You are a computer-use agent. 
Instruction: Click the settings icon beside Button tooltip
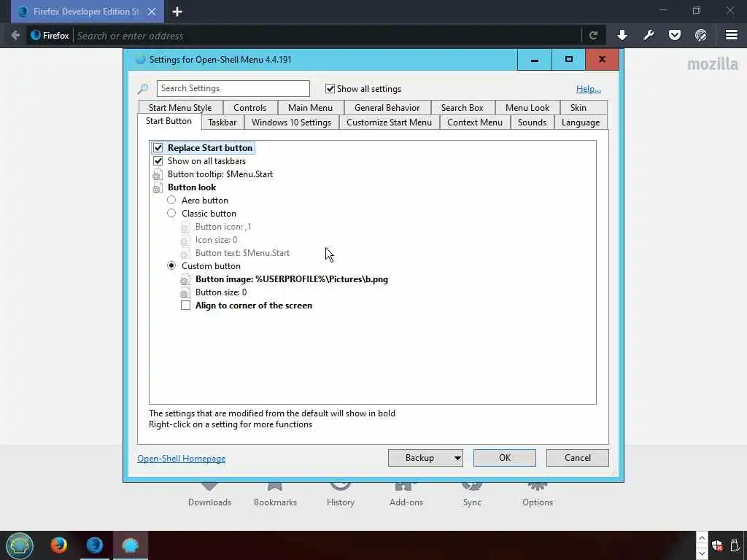158,175
